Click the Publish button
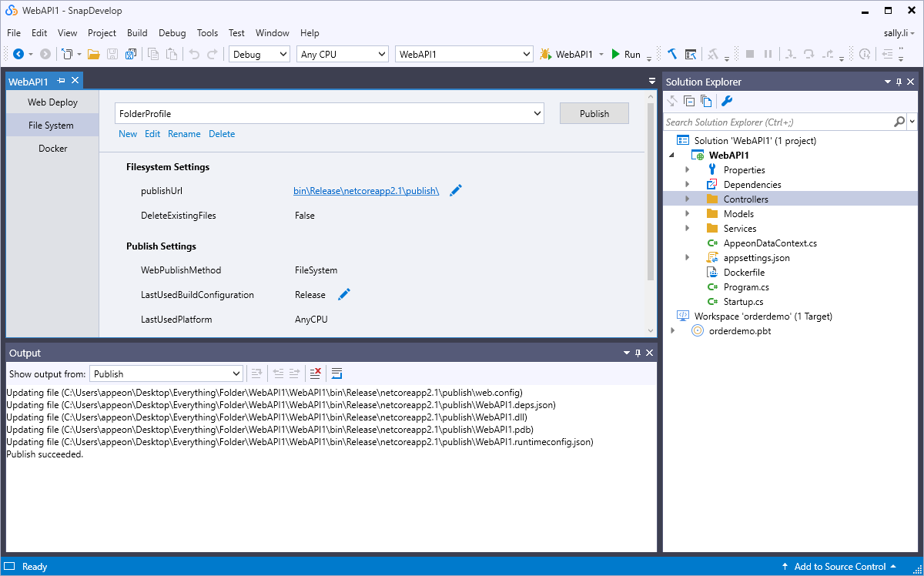This screenshot has width=924, height=576. 594,113
